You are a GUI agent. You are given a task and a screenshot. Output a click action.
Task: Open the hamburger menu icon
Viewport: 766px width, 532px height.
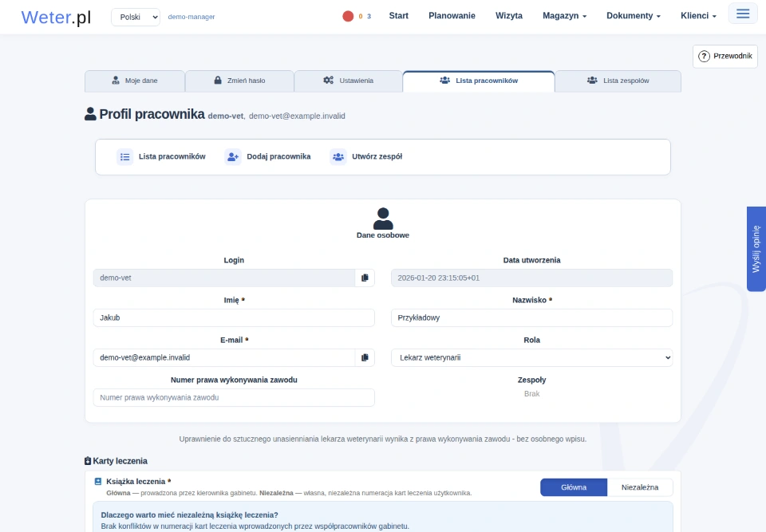point(743,14)
